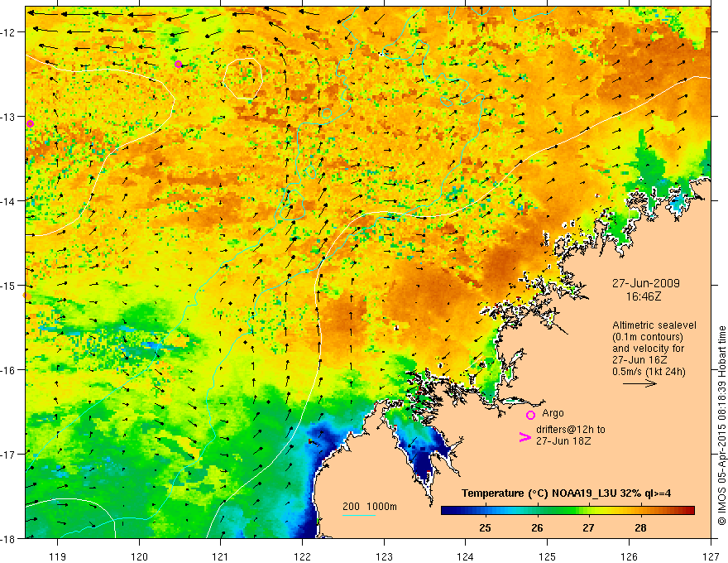
Task: Click the dark red end of temperature color bar
Action: pos(689,511)
